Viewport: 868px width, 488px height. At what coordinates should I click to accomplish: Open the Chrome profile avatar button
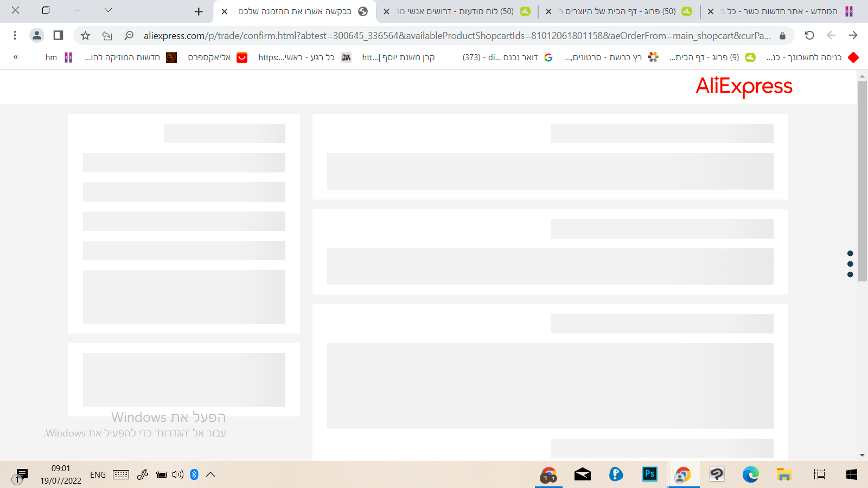point(37,35)
